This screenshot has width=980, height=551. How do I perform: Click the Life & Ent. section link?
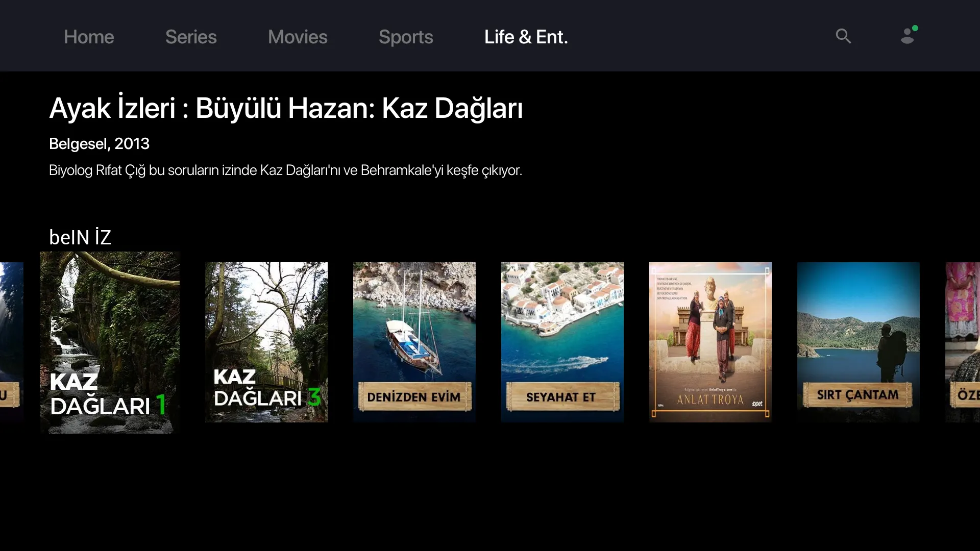(526, 36)
